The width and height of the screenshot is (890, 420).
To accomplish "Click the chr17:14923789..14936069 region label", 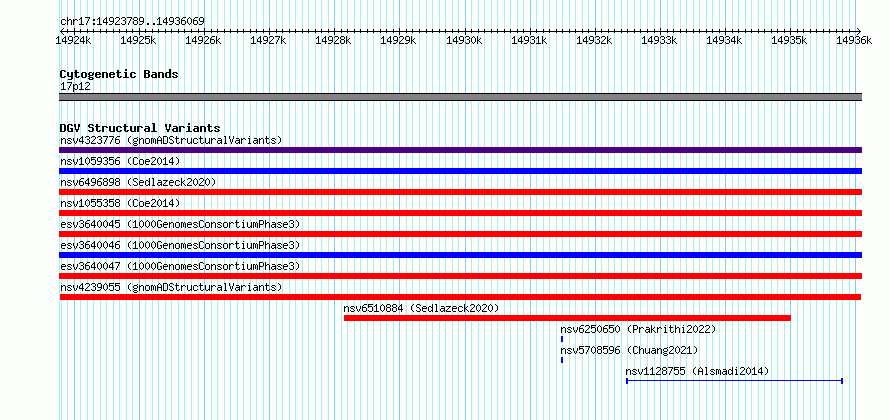I will [x=132, y=22].
